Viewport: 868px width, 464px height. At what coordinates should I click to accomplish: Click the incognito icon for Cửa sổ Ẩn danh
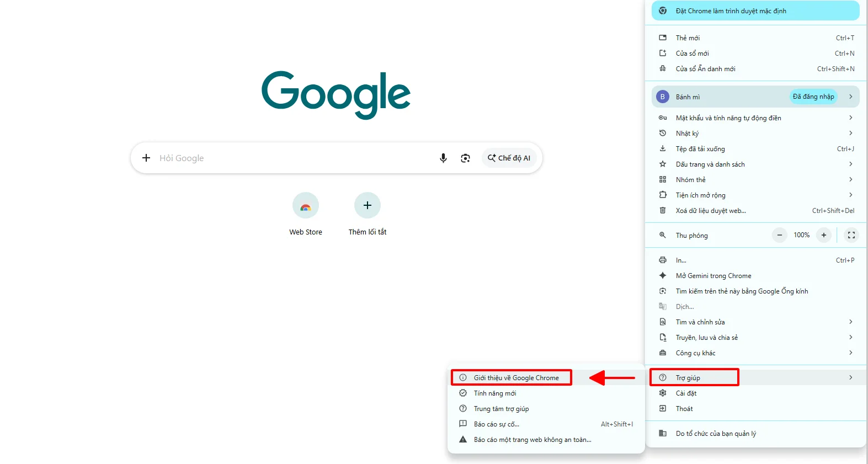[663, 68]
